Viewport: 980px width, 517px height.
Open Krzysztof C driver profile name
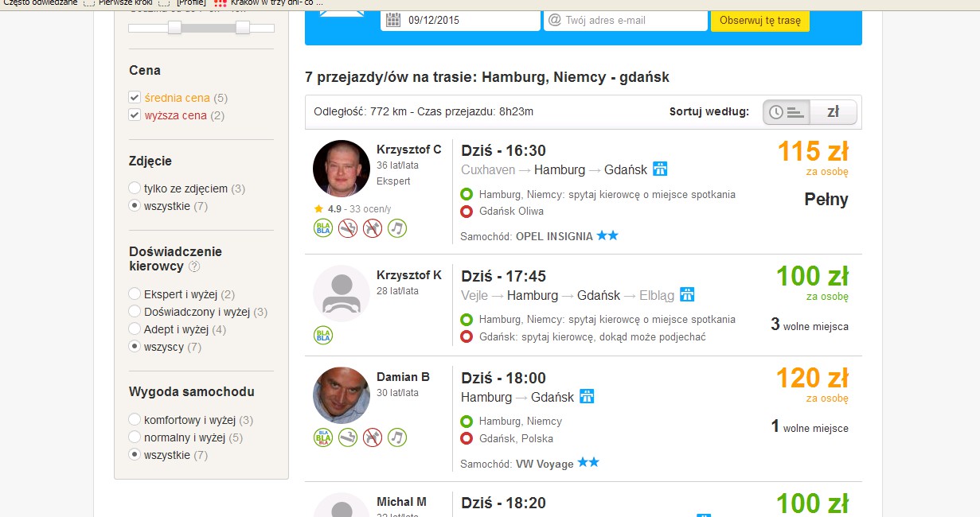tap(409, 150)
